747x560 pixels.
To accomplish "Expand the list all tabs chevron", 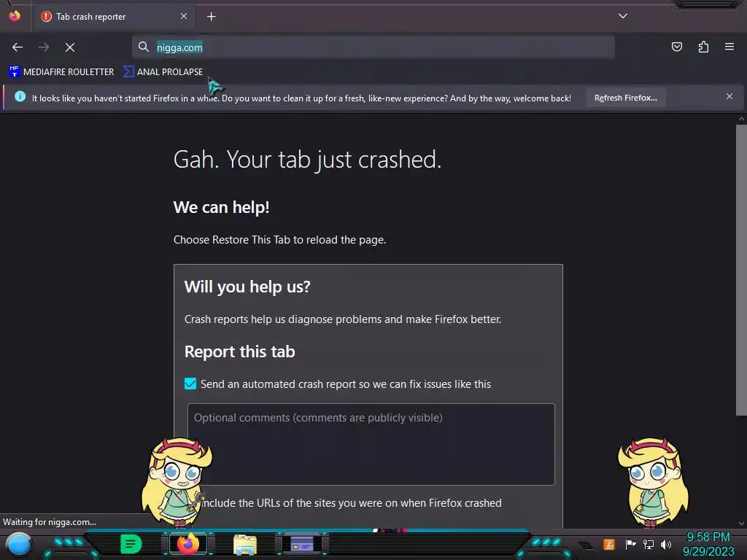I will point(623,16).
